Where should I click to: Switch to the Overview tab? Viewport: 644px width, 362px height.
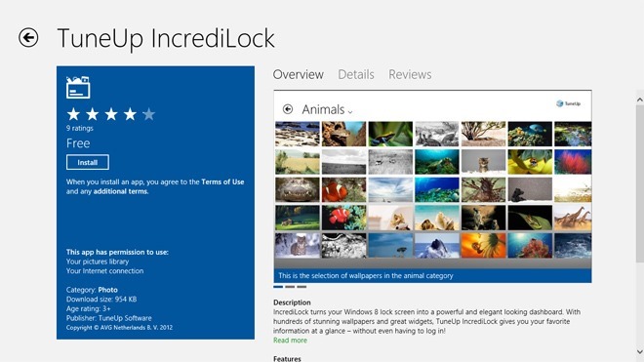299,74
